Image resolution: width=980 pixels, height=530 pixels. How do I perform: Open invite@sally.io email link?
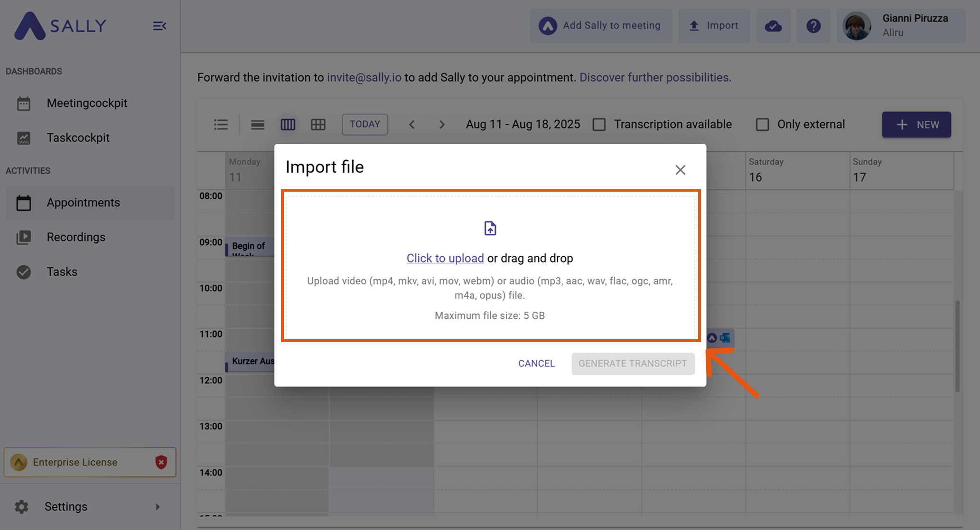click(x=364, y=77)
